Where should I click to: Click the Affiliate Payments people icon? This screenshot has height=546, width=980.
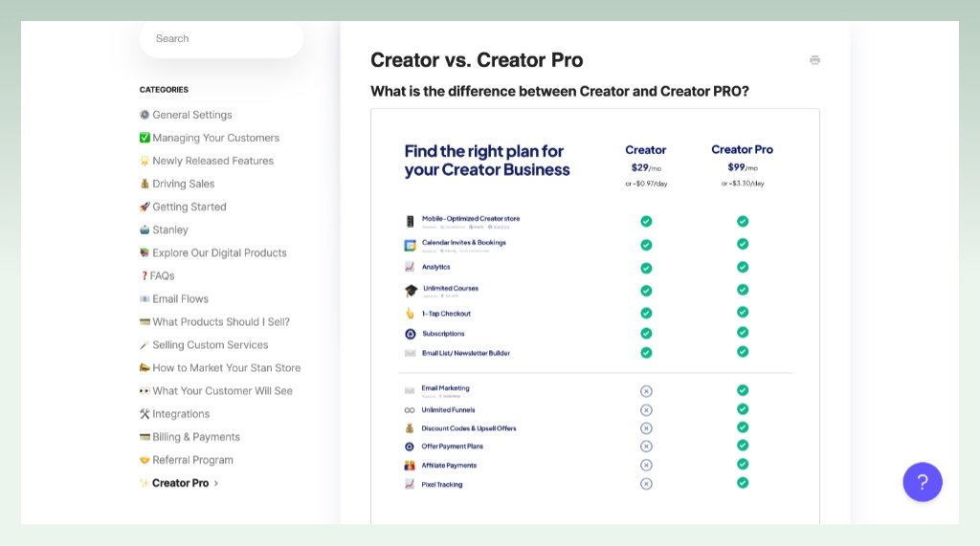[x=410, y=466]
